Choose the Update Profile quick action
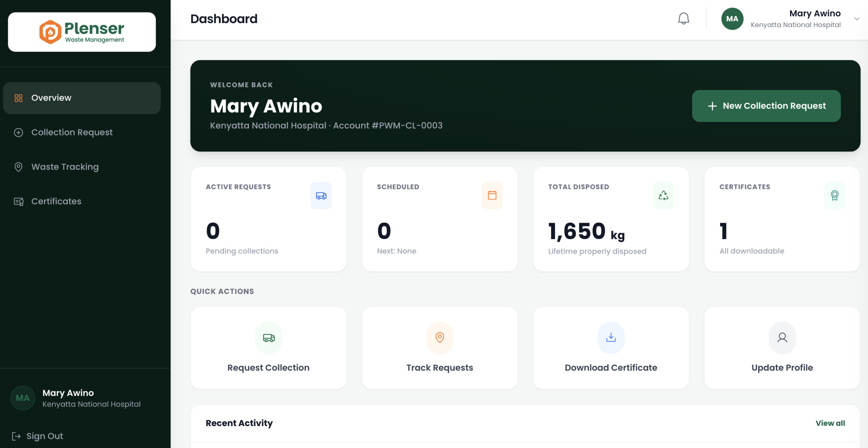The width and height of the screenshot is (868, 448). coord(782,348)
